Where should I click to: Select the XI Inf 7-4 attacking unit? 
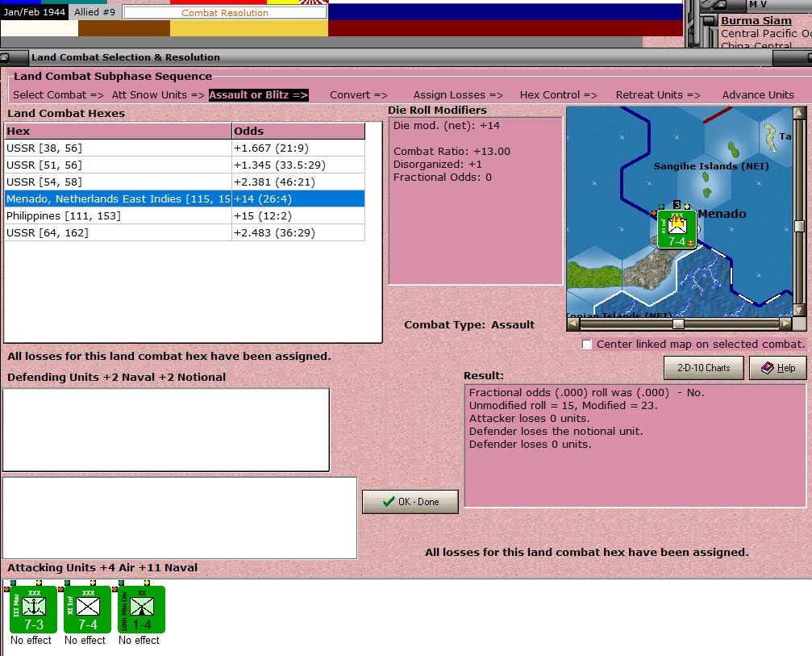88,609
